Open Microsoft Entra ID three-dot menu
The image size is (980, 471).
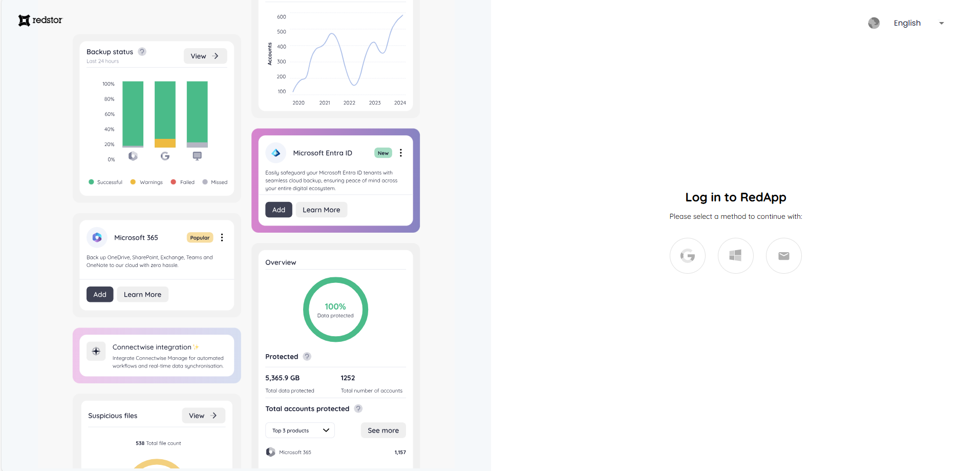click(401, 153)
